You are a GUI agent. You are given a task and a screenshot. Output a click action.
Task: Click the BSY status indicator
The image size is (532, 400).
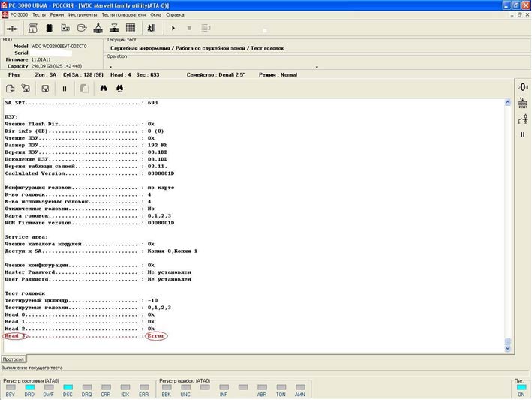coord(11,387)
